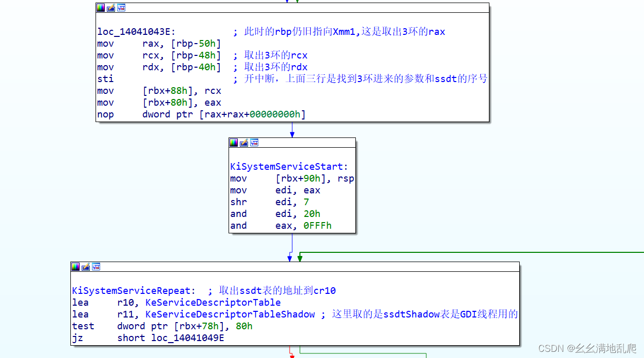Click the line mov rcx, [rbp-48h]
This screenshot has width=644, height=358.
pos(159,55)
